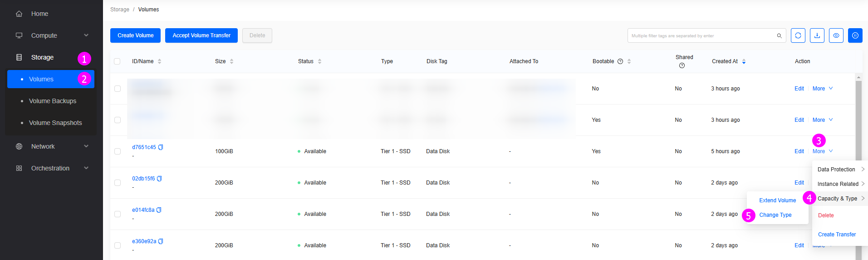Image resolution: width=868 pixels, height=260 pixels.
Task: Refresh the volumes list
Action: tap(798, 35)
